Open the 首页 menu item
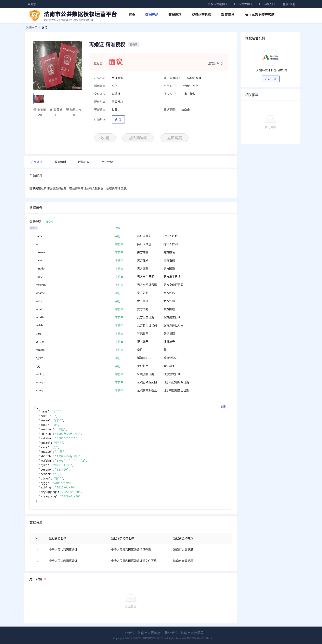This screenshot has height=644, width=322. [x=132, y=15]
